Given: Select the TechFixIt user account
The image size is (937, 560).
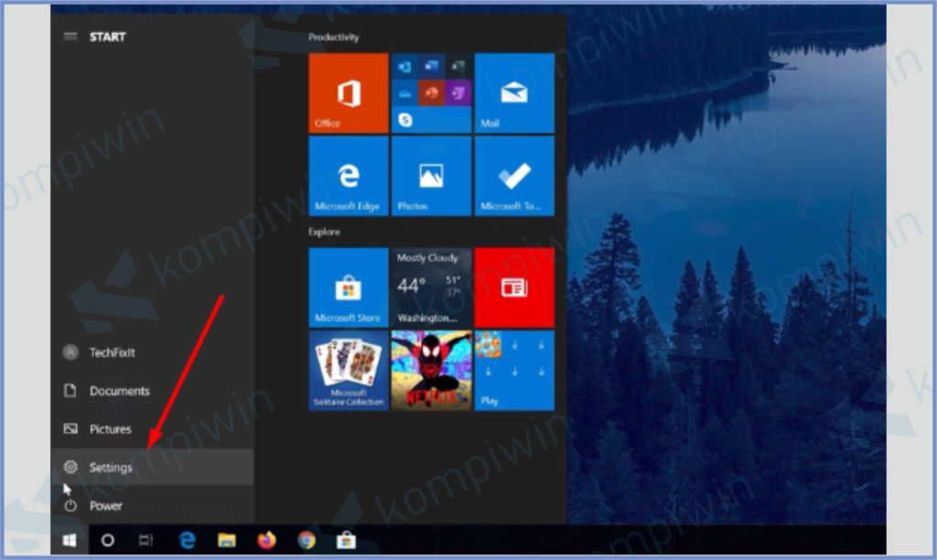Looking at the screenshot, I should coord(112,352).
